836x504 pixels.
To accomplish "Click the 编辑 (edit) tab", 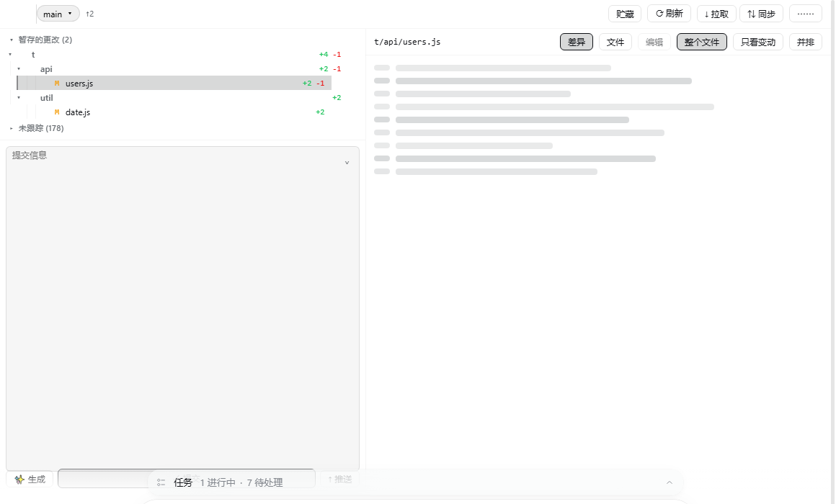I will (654, 42).
